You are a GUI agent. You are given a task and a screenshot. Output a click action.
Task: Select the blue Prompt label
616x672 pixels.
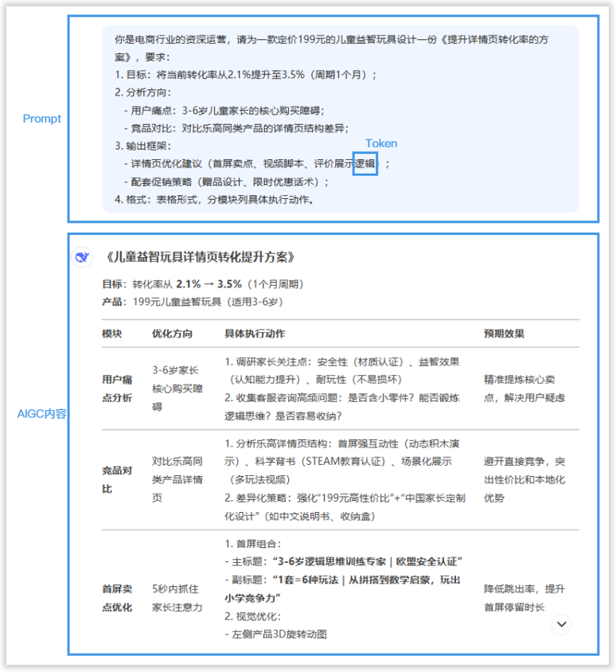click(41, 119)
